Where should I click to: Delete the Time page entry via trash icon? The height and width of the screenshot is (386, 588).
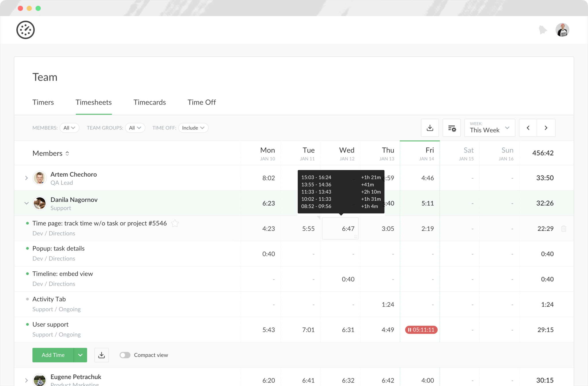tap(564, 229)
